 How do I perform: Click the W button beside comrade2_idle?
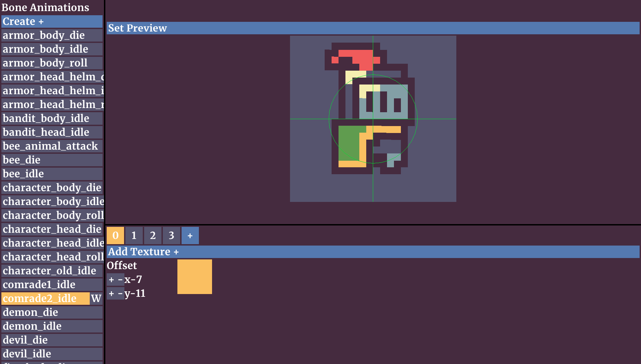(x=96, y=298)
